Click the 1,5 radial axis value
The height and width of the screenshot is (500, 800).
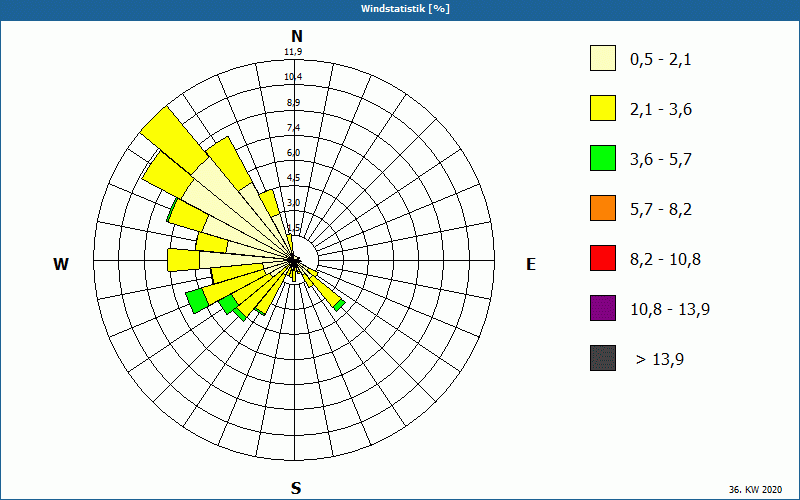293,228
